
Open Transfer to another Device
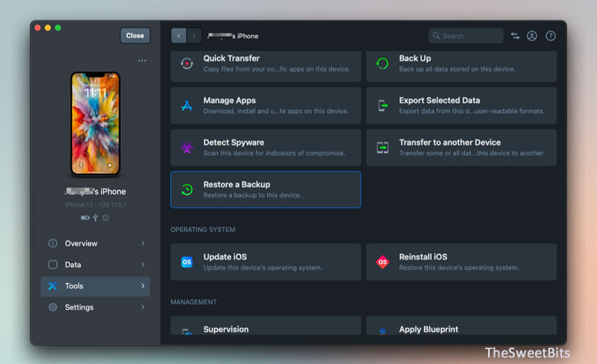click(x=461, y=148)
